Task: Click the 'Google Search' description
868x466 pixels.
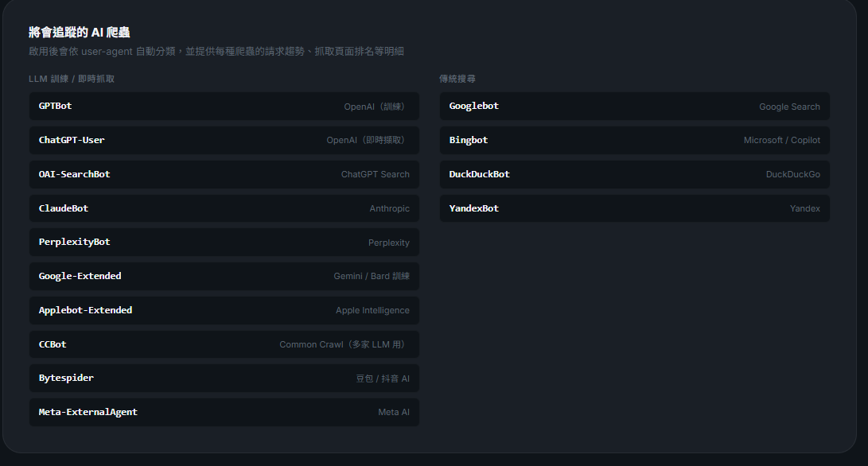Action: pyautogui.click(x=789, y=107)
